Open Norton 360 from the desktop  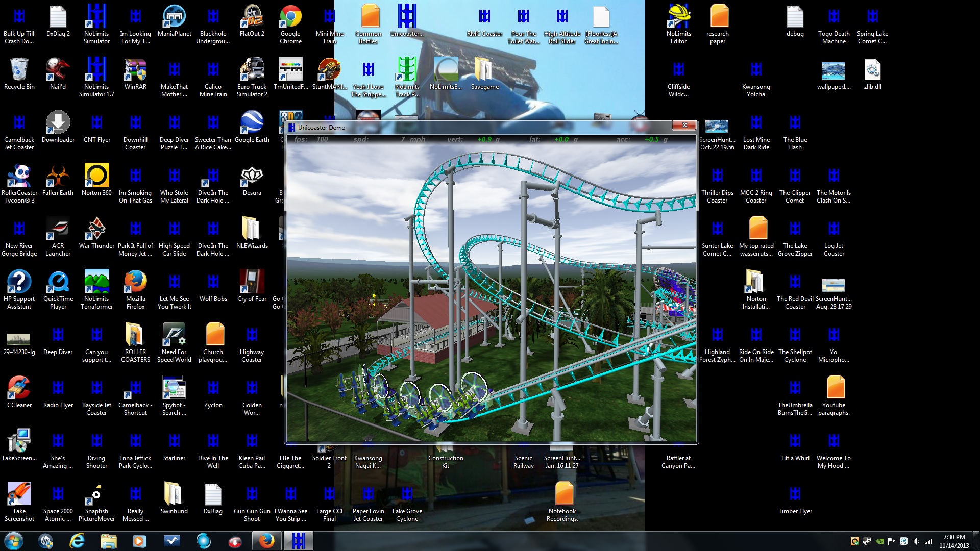[x=96, y=180]
